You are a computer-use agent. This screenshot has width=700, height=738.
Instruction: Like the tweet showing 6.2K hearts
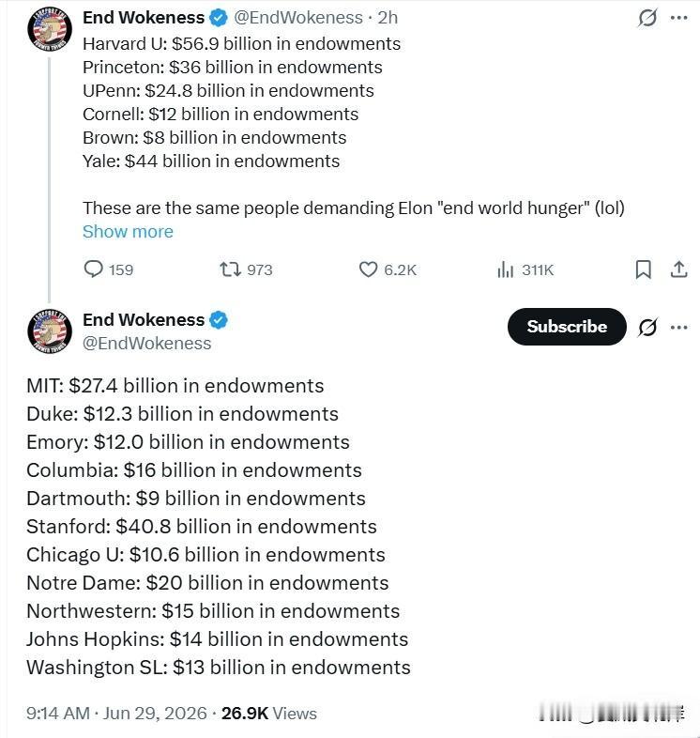coord(368,269)
